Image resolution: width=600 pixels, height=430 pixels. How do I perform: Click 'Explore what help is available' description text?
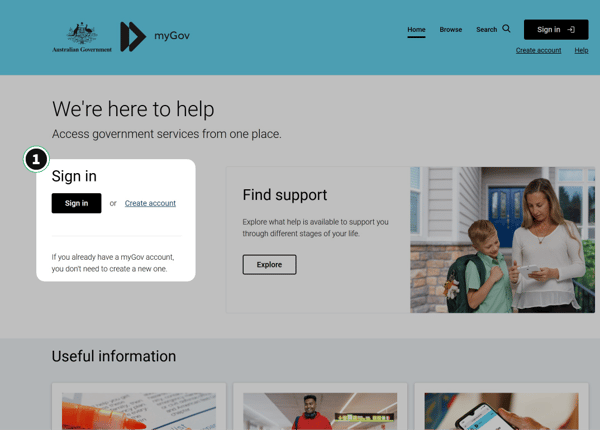coord(315,228)
